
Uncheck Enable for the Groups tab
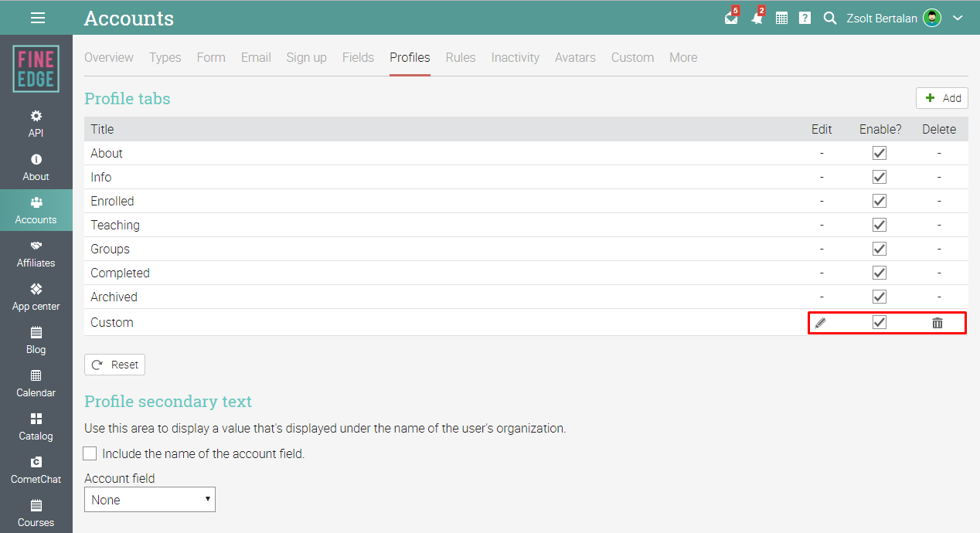point(880,249)
